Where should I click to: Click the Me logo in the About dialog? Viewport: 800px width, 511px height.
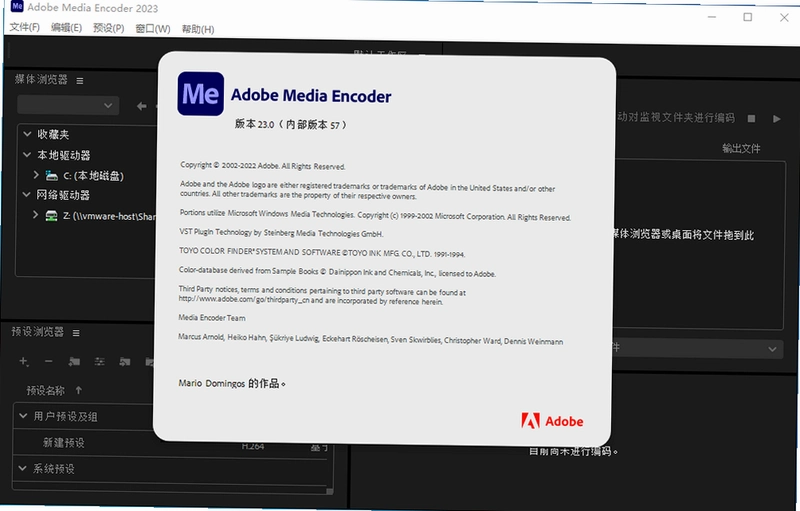click(x=201, y=94)
